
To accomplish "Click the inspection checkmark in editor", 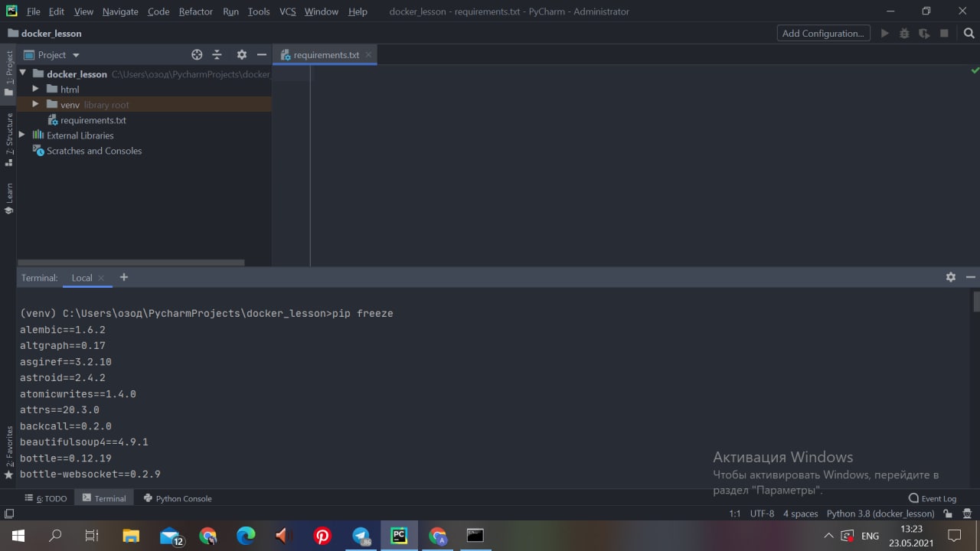I will coord(975,70).
